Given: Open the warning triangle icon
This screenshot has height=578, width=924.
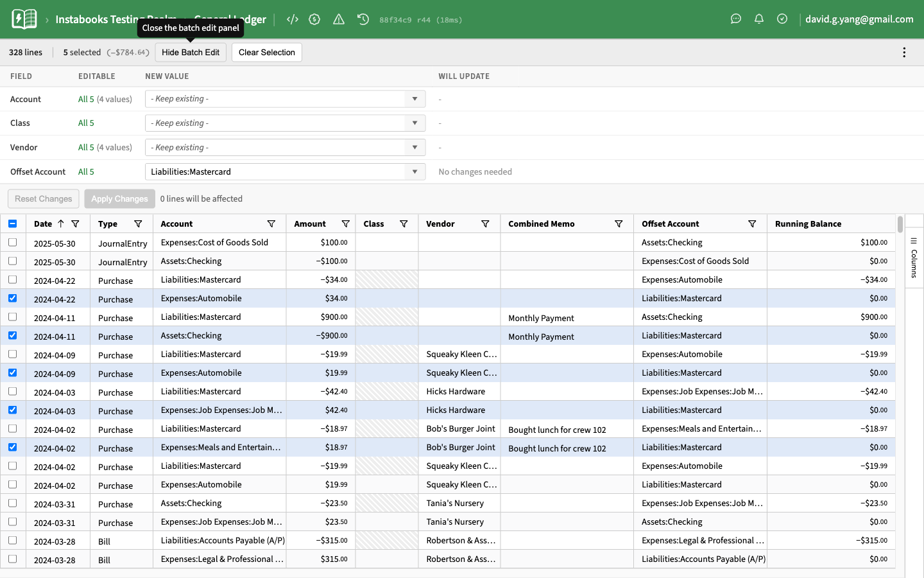Looking at the screenshot, I should [x=339, y=19].
